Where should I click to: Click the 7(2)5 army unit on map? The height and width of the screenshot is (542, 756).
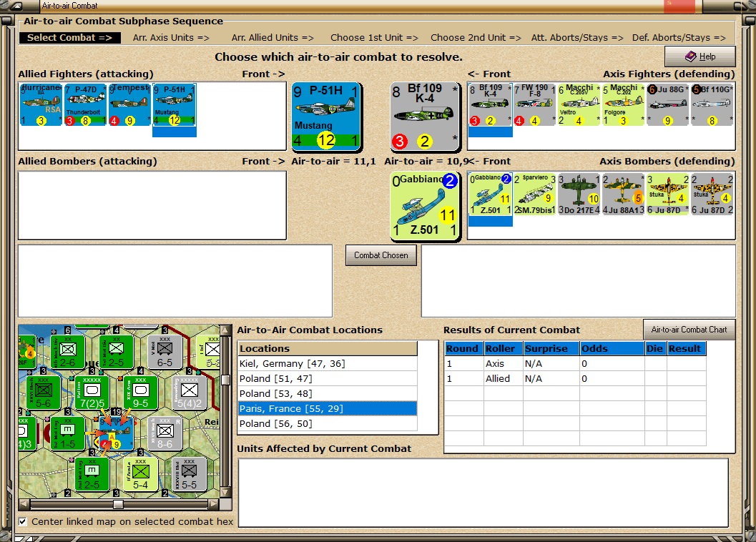(92, 393)
